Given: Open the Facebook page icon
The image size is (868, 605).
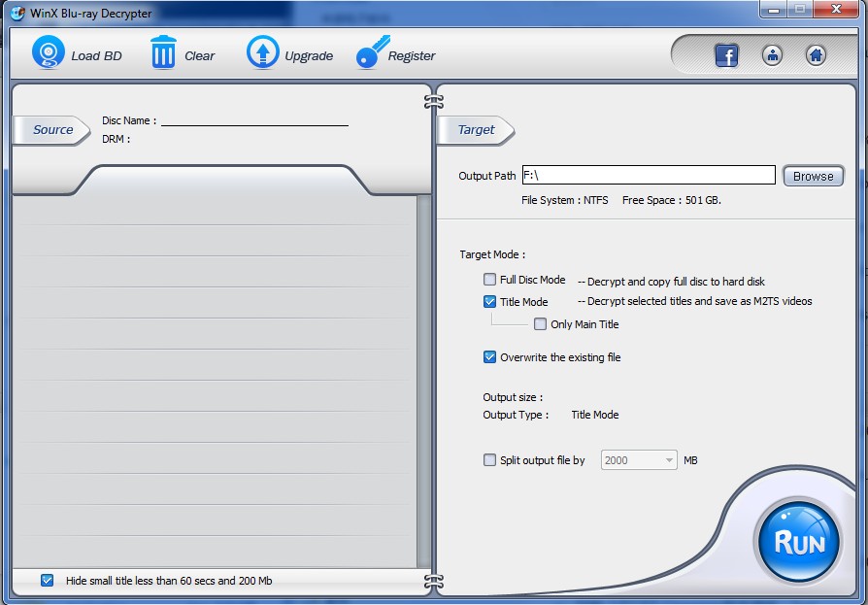Looking at the screenshot, I should 726,55.
